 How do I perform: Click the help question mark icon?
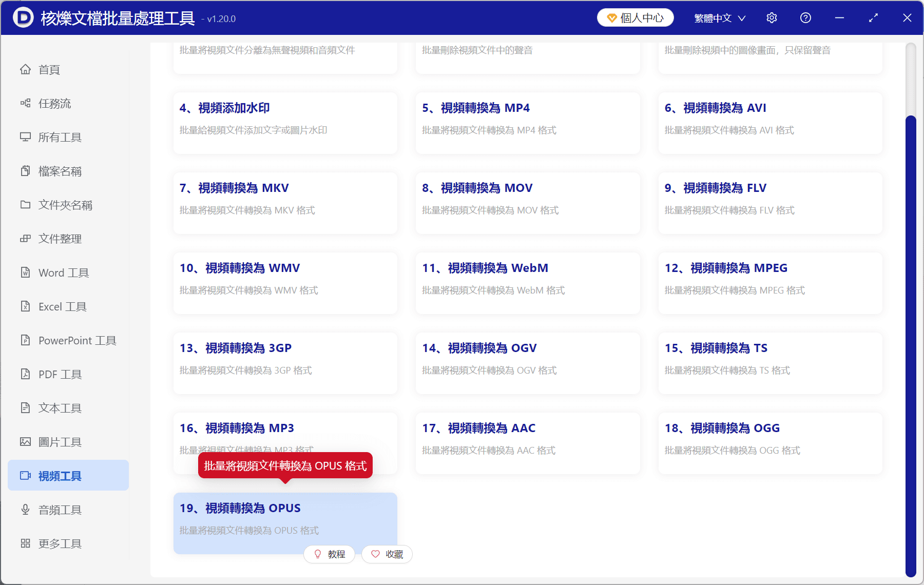coord(805,18)
